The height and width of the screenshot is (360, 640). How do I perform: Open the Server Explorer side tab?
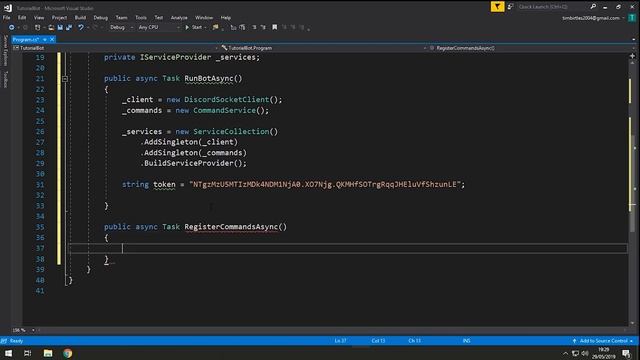5,51
